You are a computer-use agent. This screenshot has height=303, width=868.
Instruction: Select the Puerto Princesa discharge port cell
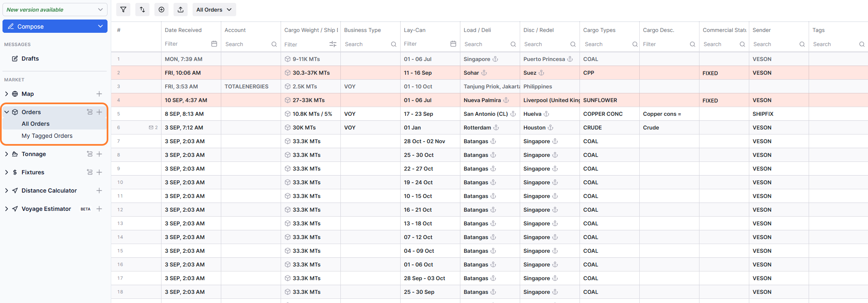click(x=550, y=59)
